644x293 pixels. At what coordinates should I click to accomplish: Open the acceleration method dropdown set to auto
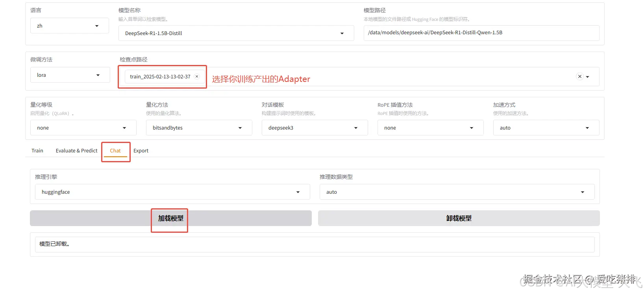click(546, 128)
